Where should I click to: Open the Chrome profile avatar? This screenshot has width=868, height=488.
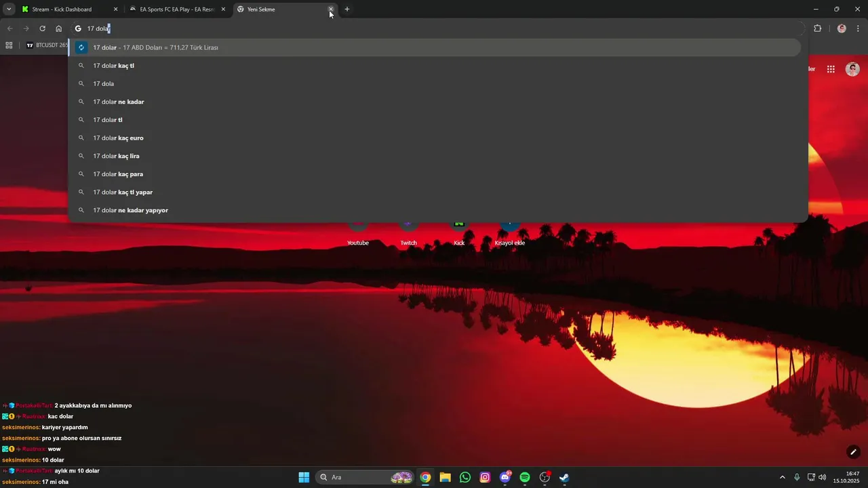(842, 28)
